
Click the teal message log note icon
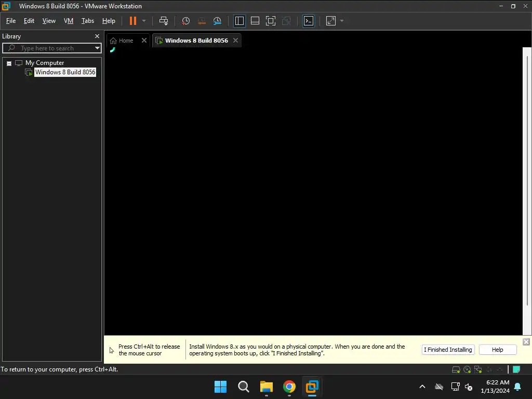pyautogui.click(x=516, y=369)
